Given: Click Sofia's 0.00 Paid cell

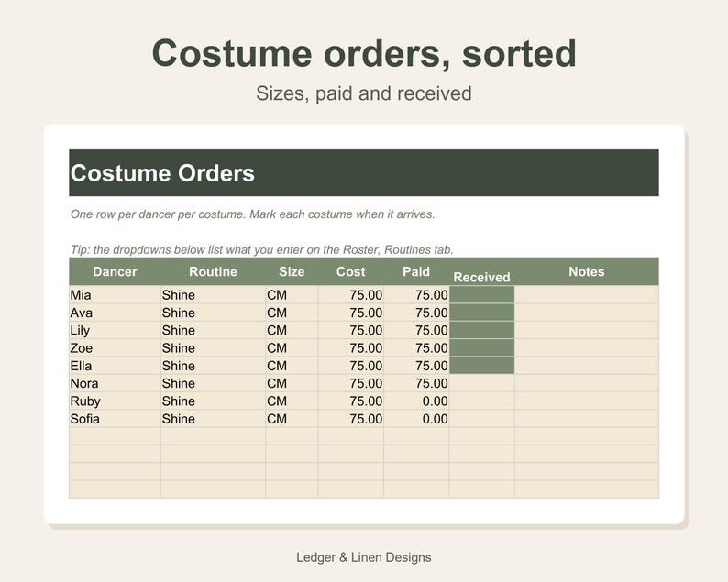Looking at the screenshot, I should (416, 419).
